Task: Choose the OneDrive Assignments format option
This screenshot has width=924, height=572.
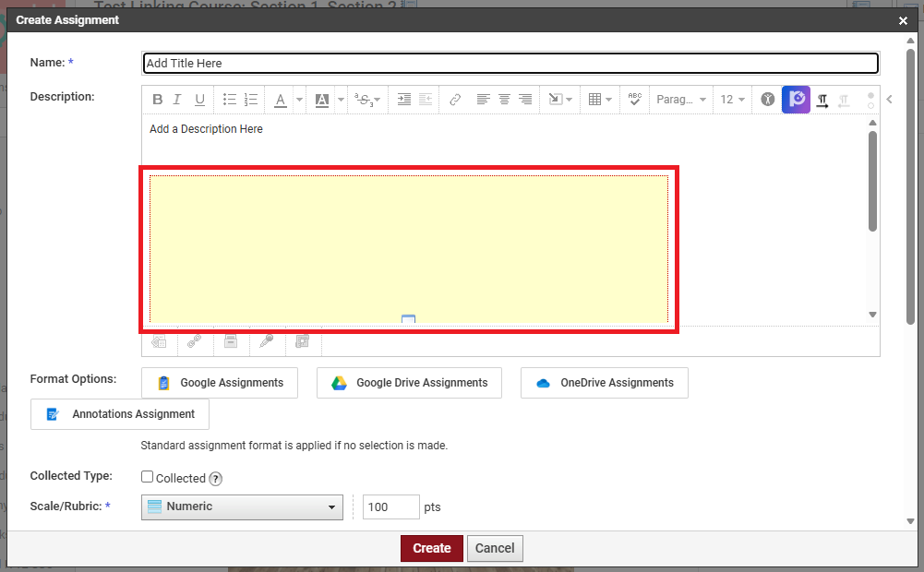Action: click(604, 383)
